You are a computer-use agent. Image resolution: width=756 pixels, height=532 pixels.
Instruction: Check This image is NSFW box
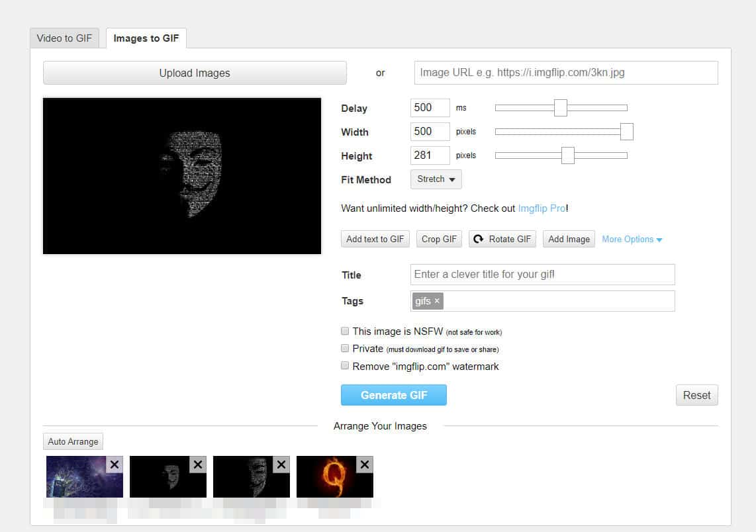[345, 331]
